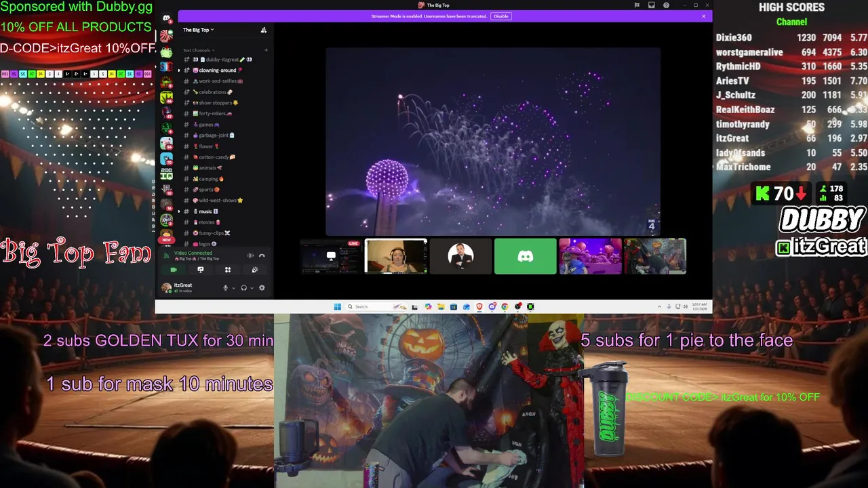Open the forty-milers channel
The width and height of the screenshot is (868, 488).
[x=224, y=114]
